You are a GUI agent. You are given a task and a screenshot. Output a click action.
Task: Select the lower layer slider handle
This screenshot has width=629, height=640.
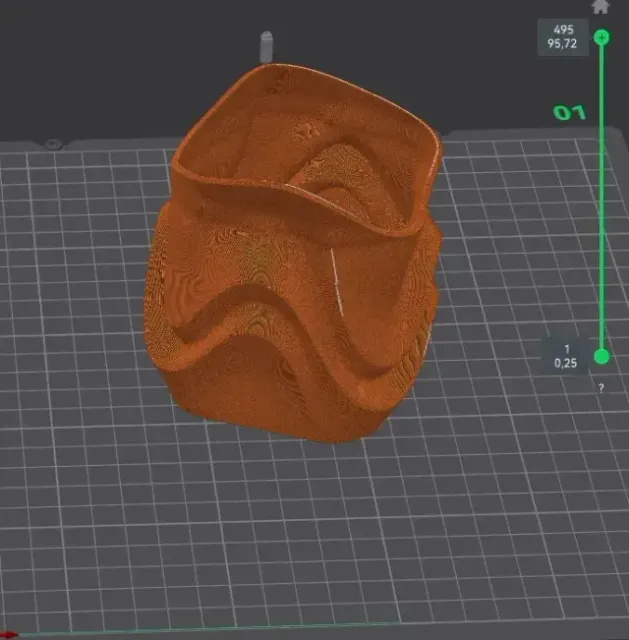[602, 356]
